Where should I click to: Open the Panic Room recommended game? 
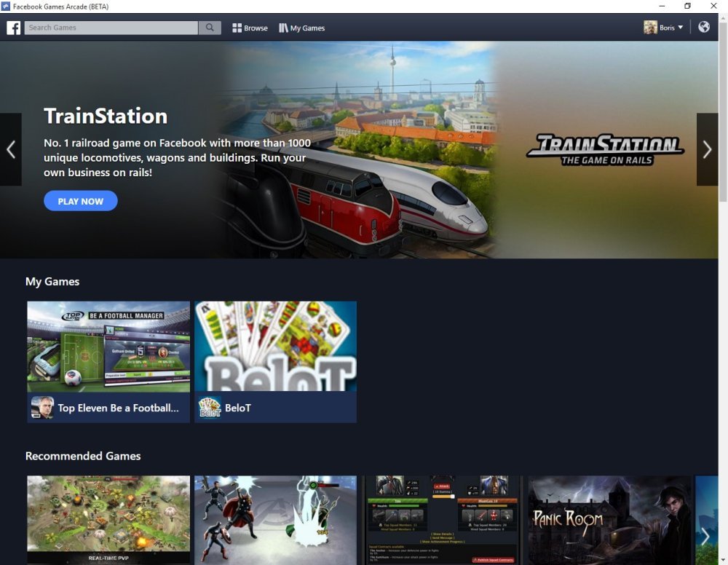coord(609,520)
